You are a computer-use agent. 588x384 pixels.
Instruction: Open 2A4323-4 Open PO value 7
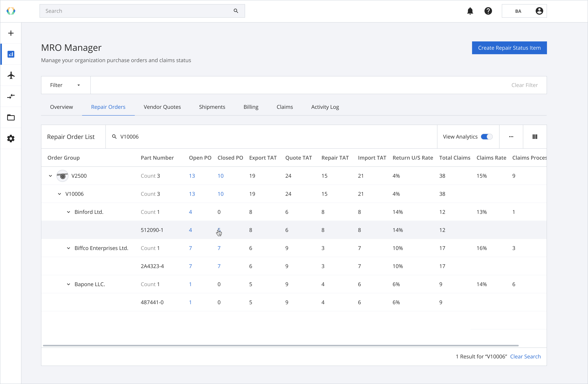tap(190, 266)
